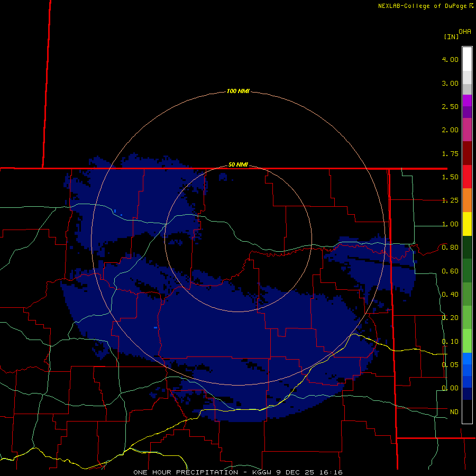
Task: Click the 50 NMI range ring label
Action: pyautogui.click(x=238, y=164)
